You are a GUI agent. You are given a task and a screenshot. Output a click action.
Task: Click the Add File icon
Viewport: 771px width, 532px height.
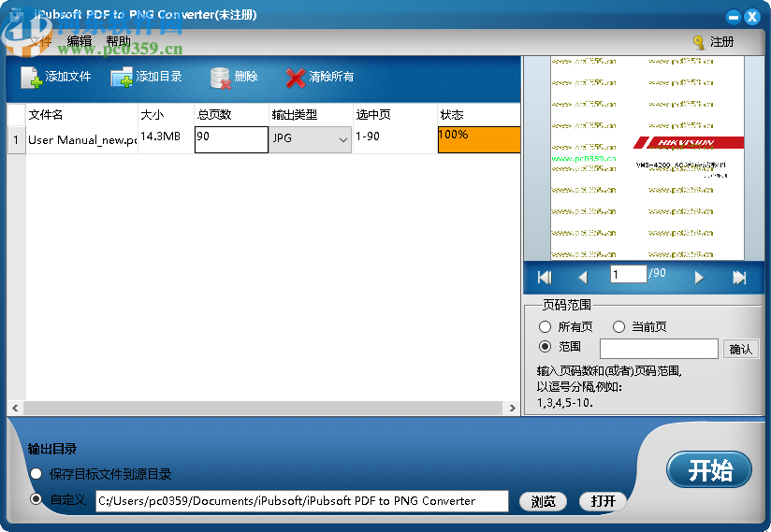click(32, 77)
